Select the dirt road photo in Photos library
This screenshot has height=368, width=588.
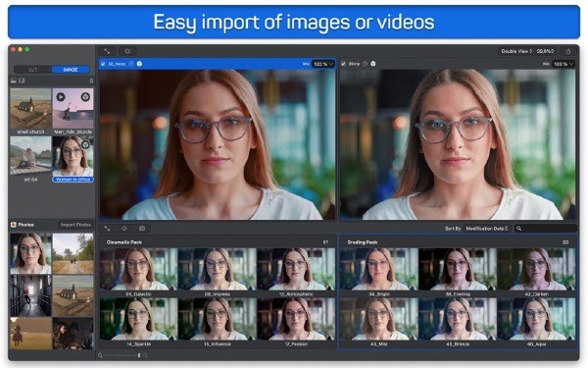click(x=73, y=253)
